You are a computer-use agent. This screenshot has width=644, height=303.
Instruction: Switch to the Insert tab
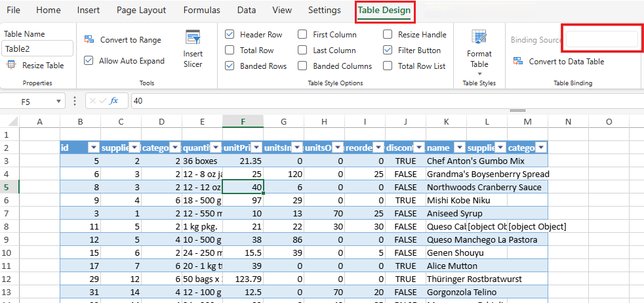tap(89, 10)
